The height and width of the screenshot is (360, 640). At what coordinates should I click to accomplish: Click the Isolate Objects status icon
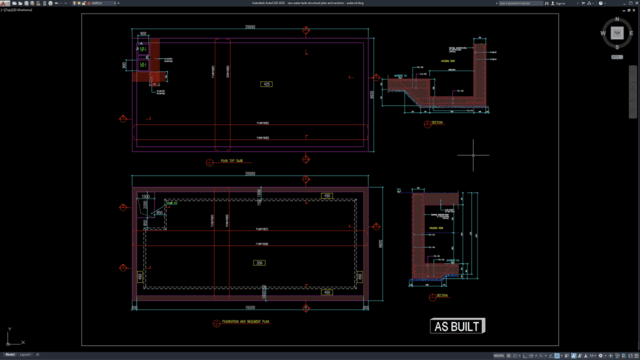click(x=617, y=356)
